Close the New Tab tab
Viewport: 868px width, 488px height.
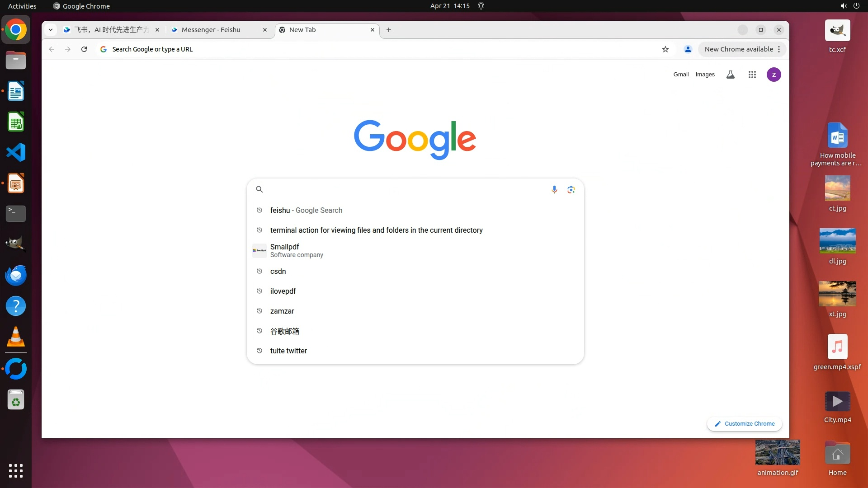tap(373, 30)
